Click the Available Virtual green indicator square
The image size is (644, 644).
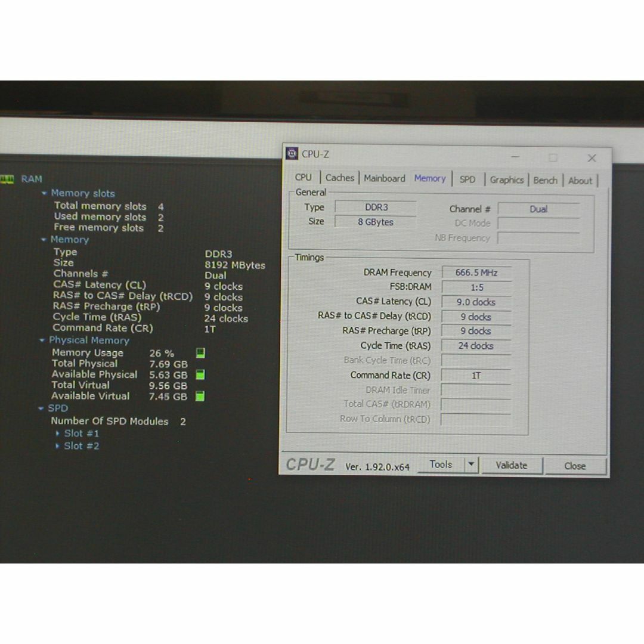point(200,397)
